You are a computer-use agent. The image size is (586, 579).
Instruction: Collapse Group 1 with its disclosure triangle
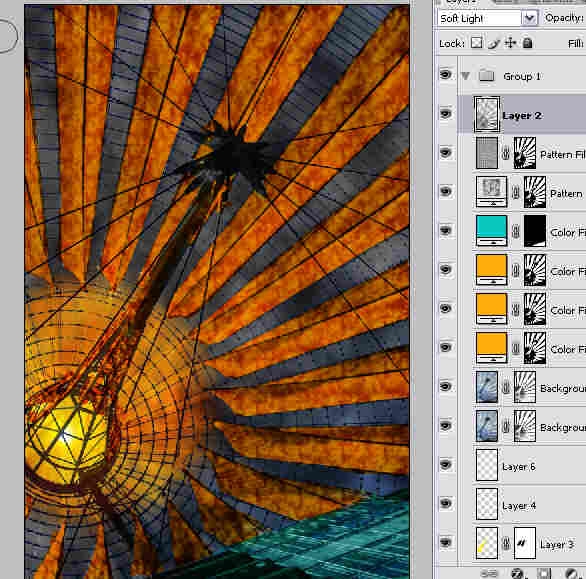pos(465,76)
